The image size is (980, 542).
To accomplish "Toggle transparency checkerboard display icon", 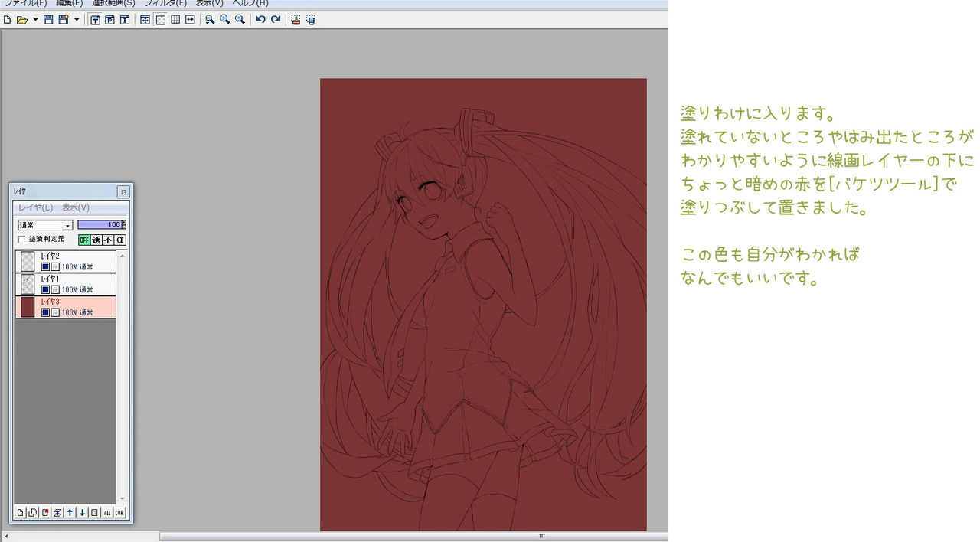I will (160, 20).
